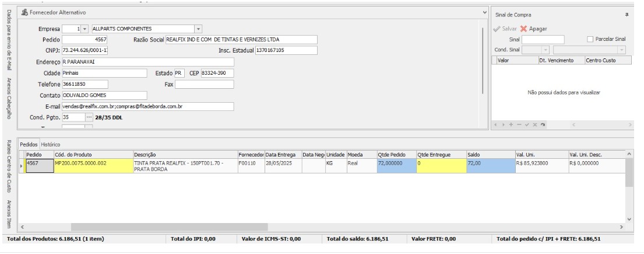The height and width of the screenshot is (254, 644).
Task: Click the Qtde Entregue cell in grid
Action: 440,165
